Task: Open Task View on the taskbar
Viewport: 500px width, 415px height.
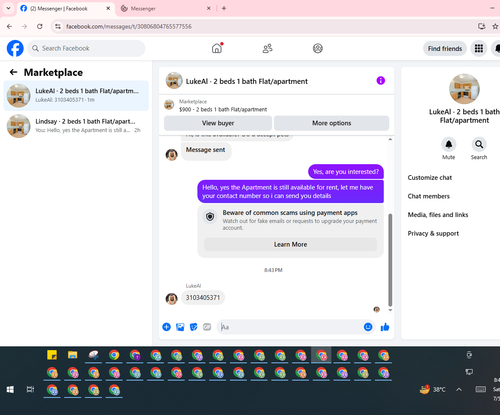Action: 30,389
